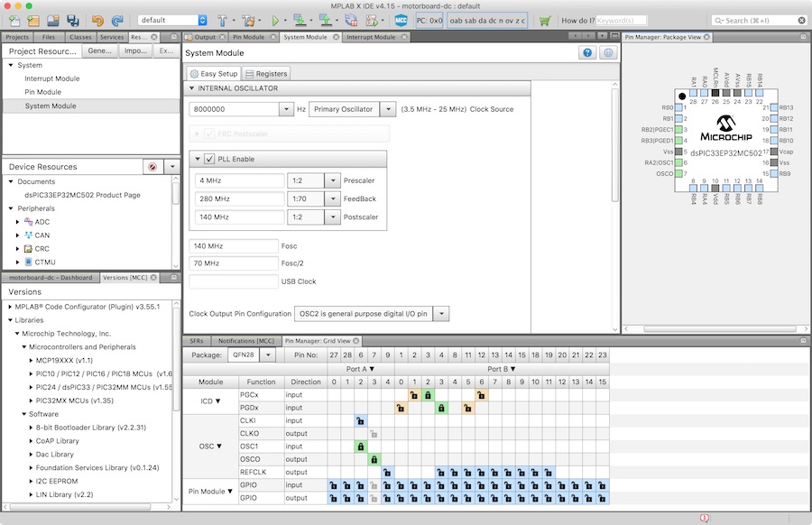This screenshot has height=525, width=812.
Task: Open System Module help question-mark icon
Action: click(587, 53)
